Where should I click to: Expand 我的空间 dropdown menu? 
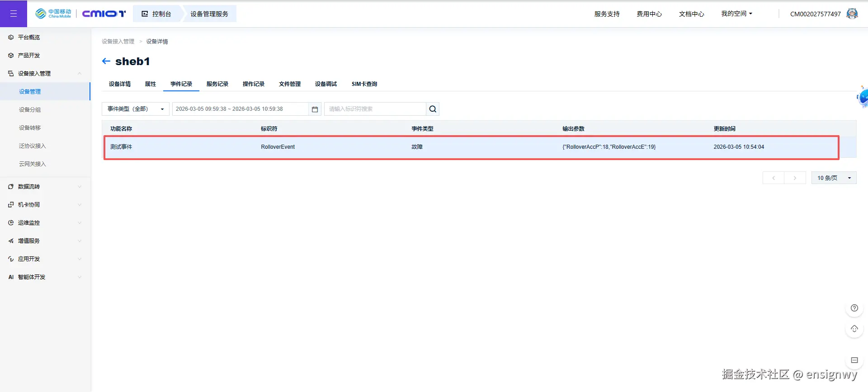[736, 14]
